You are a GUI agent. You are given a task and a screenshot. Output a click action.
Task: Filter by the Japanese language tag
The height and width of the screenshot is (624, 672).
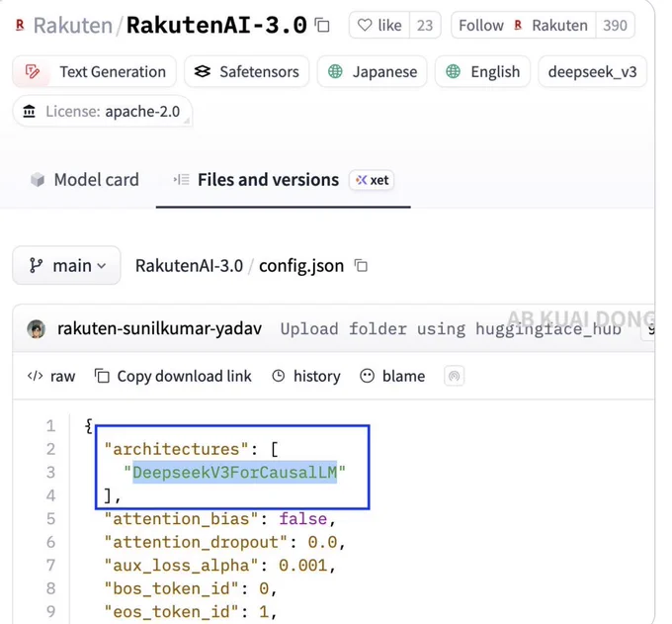pos(372,71)
